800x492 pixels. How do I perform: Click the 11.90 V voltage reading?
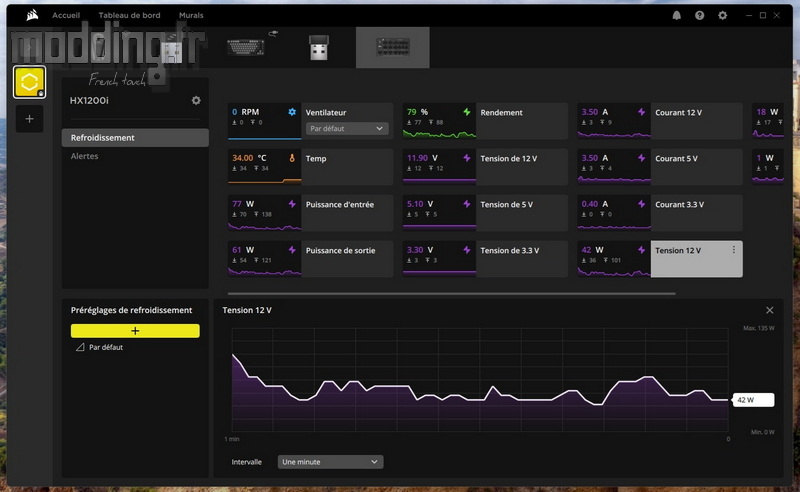click(x=422, y=158)
